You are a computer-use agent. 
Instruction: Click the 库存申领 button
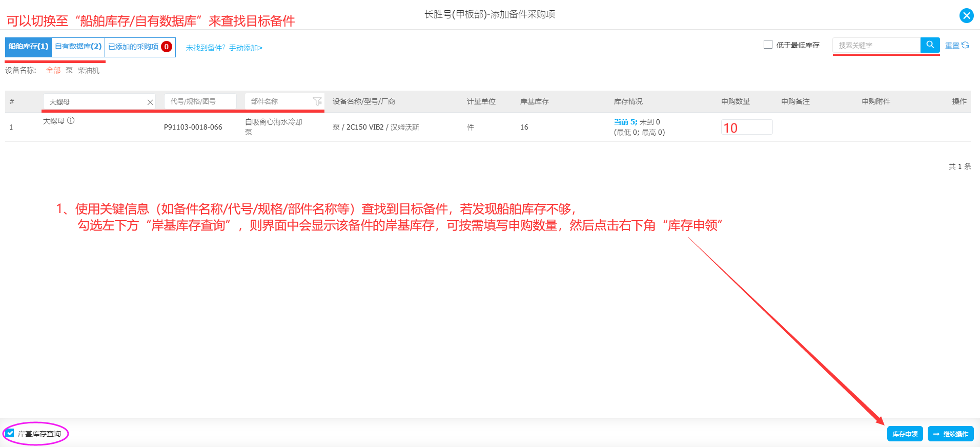[x=905, y=434]
